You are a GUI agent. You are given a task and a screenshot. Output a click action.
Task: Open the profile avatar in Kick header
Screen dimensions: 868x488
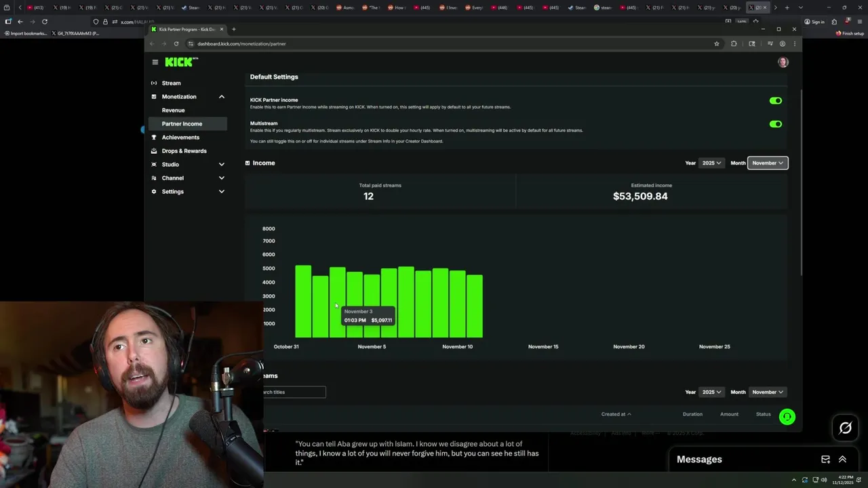(x=783, y=62)
